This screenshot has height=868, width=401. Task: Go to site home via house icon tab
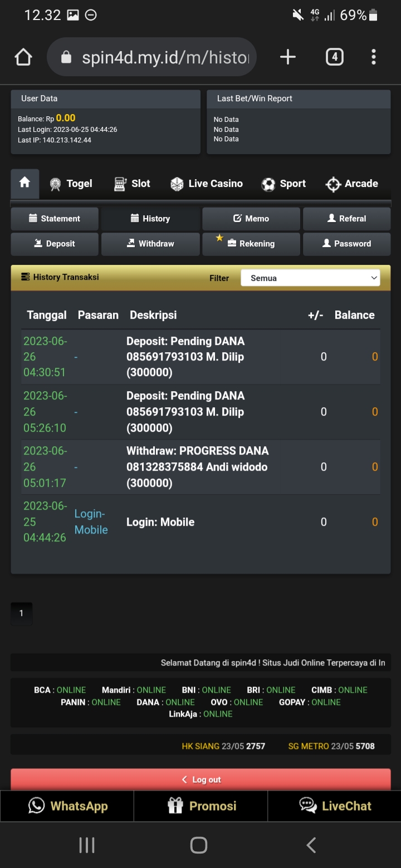click(x=25, y=183)
